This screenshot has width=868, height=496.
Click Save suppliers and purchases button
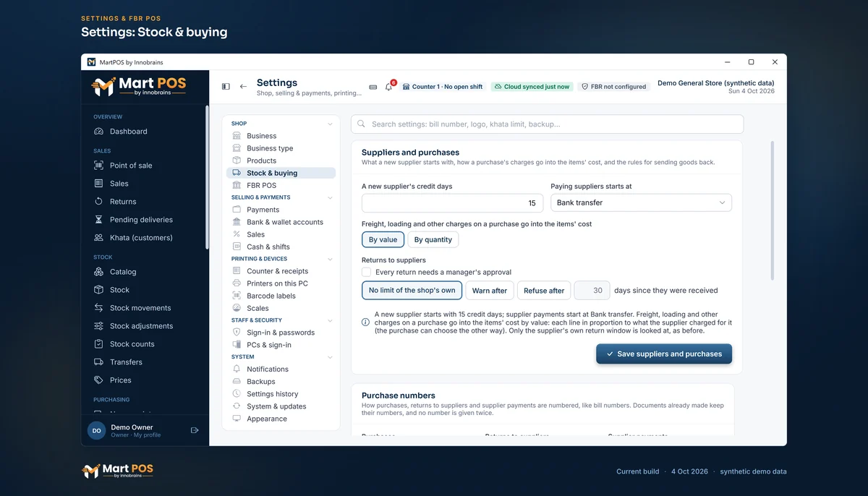click(664, 354)
